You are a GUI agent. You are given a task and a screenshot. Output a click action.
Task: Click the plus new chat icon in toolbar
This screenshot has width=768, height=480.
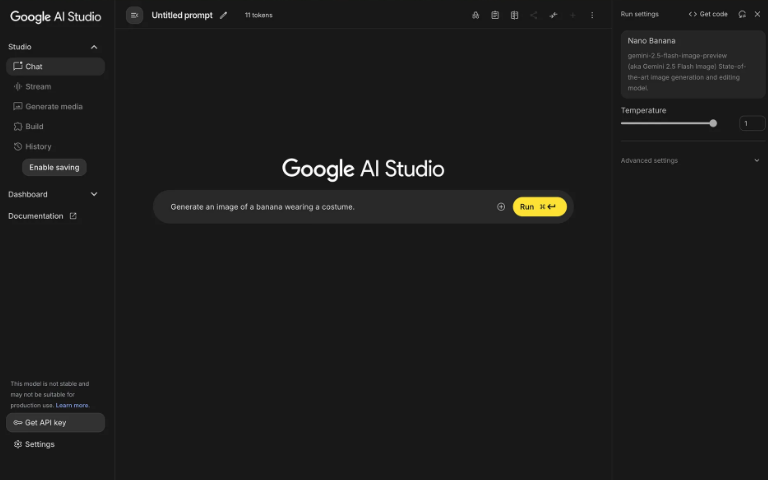(573, 15)
